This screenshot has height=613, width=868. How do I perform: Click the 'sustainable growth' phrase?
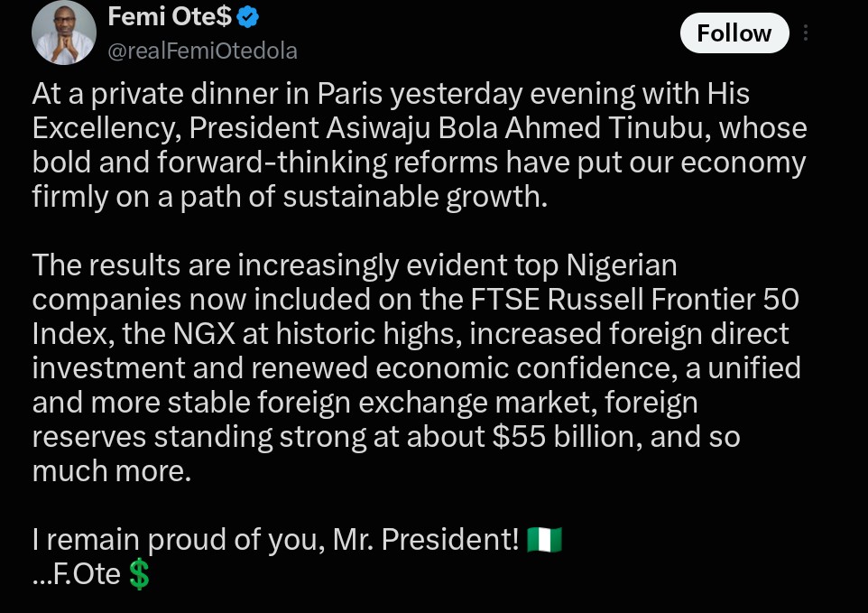coord(415,197)
